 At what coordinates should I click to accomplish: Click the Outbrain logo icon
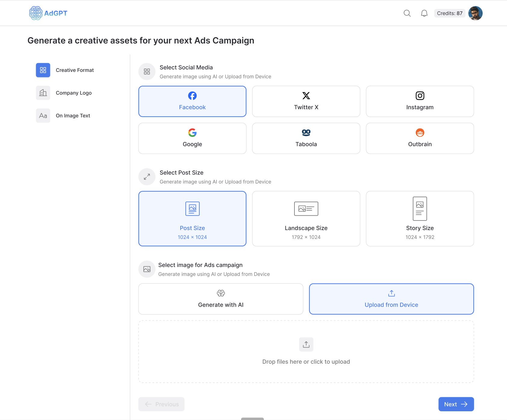pos(420,133)
